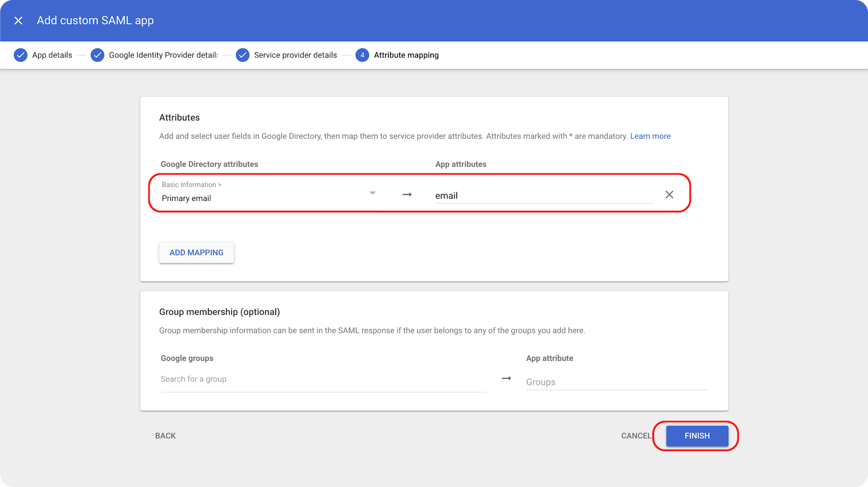Image resolution: width=868 pixels, height=487 pixels.
Task: Remove the Primary email mapping row
Action: point(669,194)
